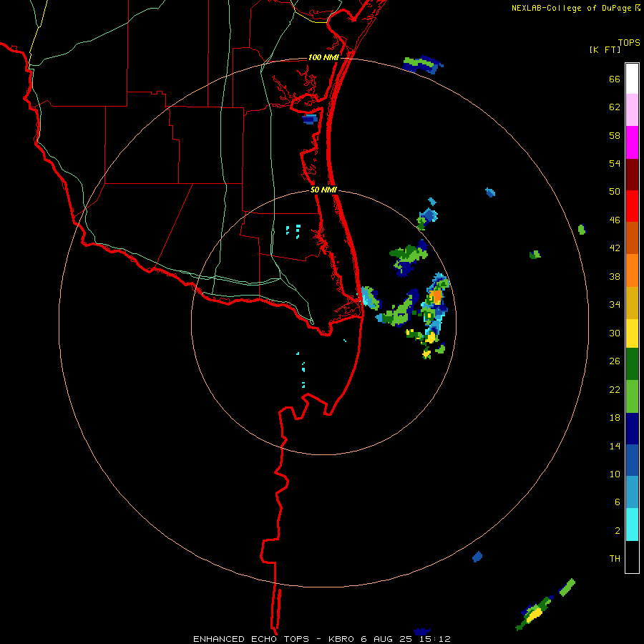Image resolution: width=644 pixels, height=644 pixels.
Task: Select the gold legend color swatch
Action: point(632,303)
